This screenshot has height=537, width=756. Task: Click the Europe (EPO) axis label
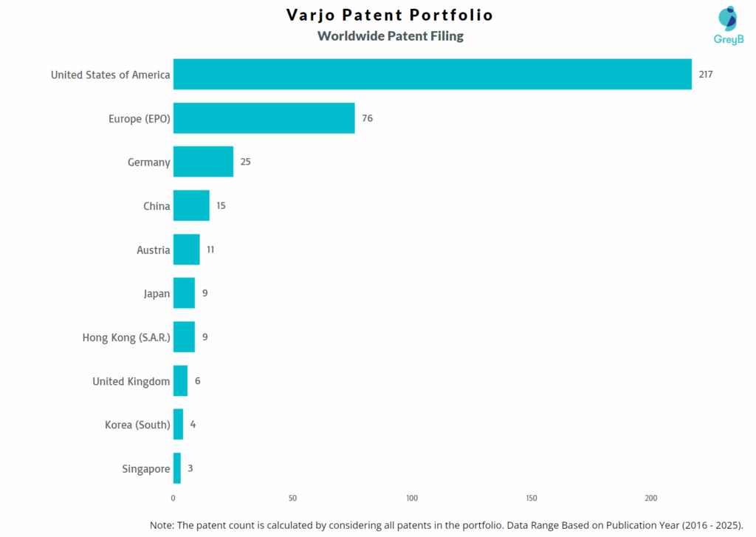point(139,118)
